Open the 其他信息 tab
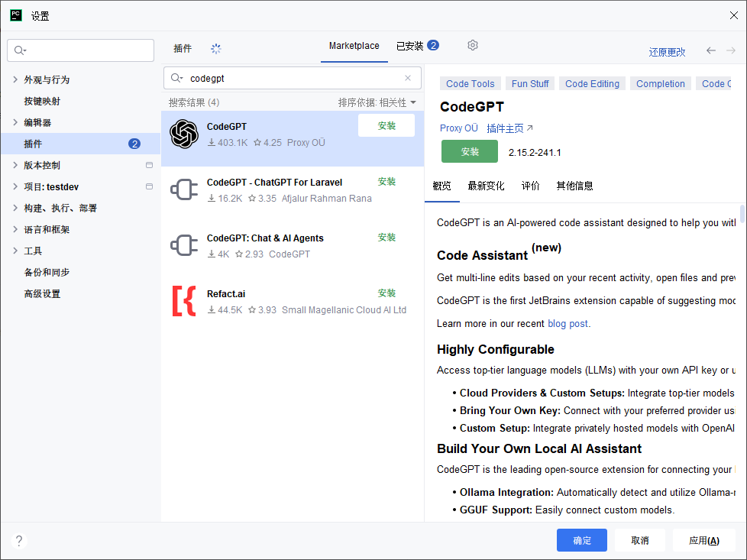This screenshot has width=747, height=560. click(x=574, y=186)
